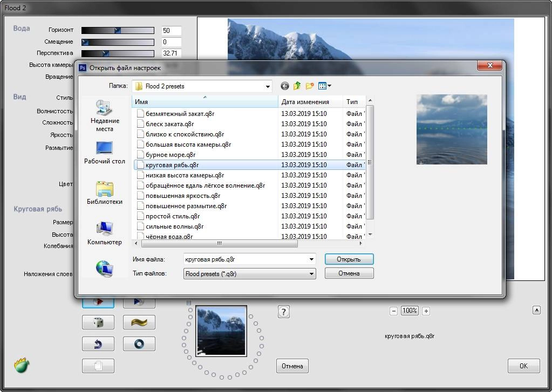The height and width of the screenshot is (392, 552).
Task: Click the Перспектива value field 32.71
Action: click(171, 53)
